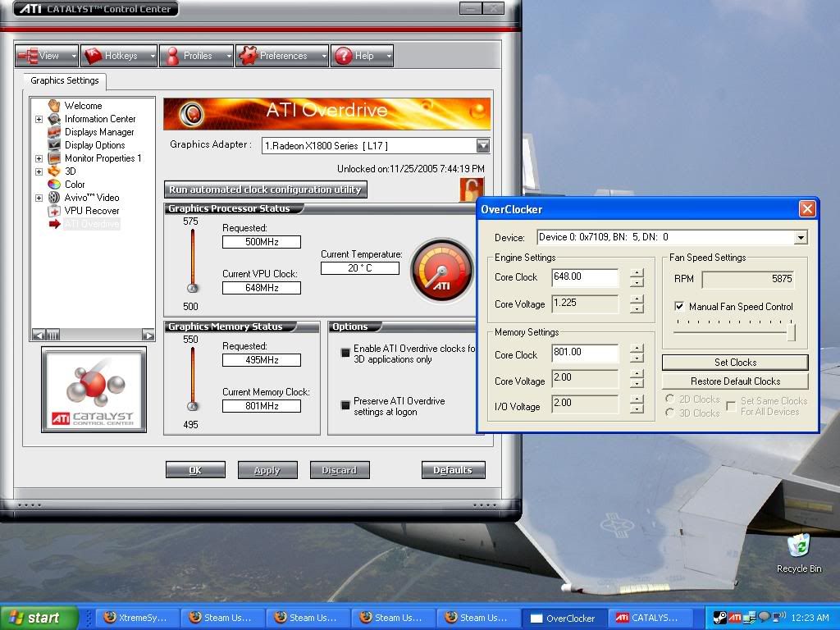Select Displays Manager in the tree

tap(99, 132)
